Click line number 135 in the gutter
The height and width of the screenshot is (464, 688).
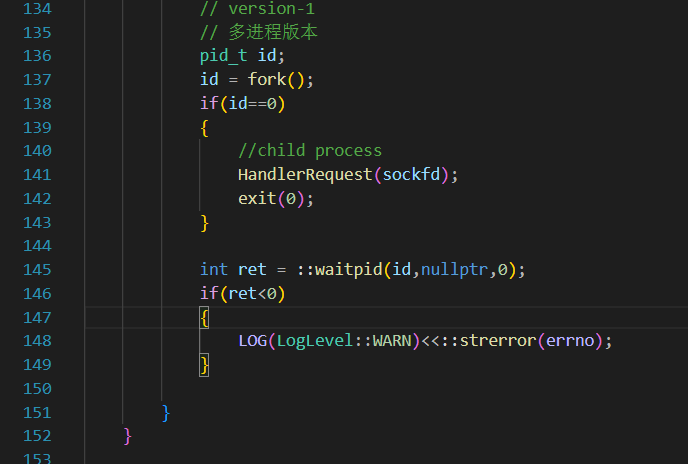(37, 32)
